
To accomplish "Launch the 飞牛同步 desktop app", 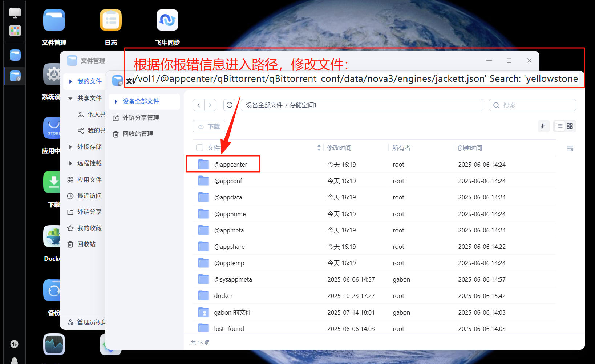I will [x=167, y=20].
